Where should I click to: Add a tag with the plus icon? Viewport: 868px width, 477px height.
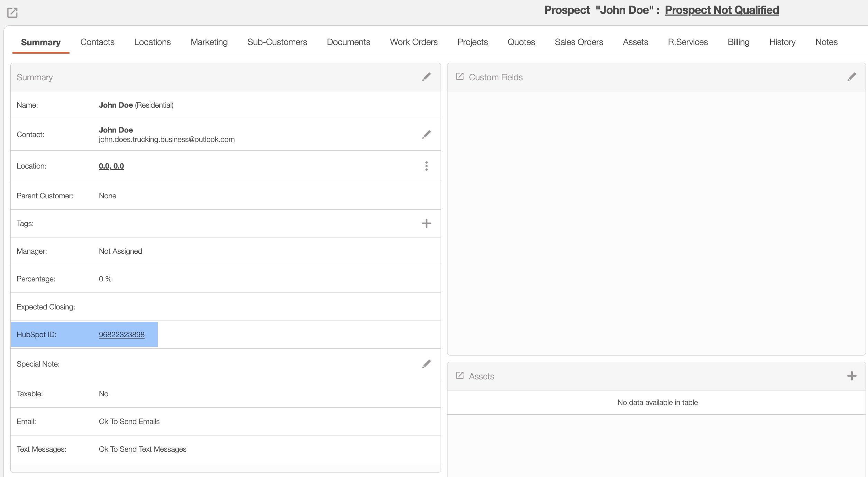[x=426, y=224]
